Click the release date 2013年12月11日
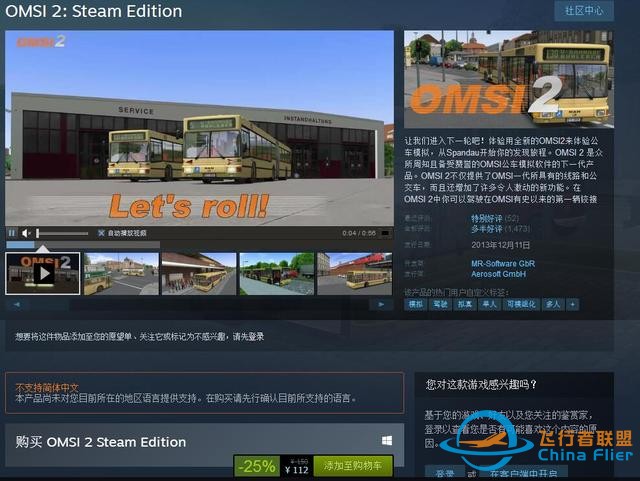Screen dimensions: 640x481 pos(501,245)
